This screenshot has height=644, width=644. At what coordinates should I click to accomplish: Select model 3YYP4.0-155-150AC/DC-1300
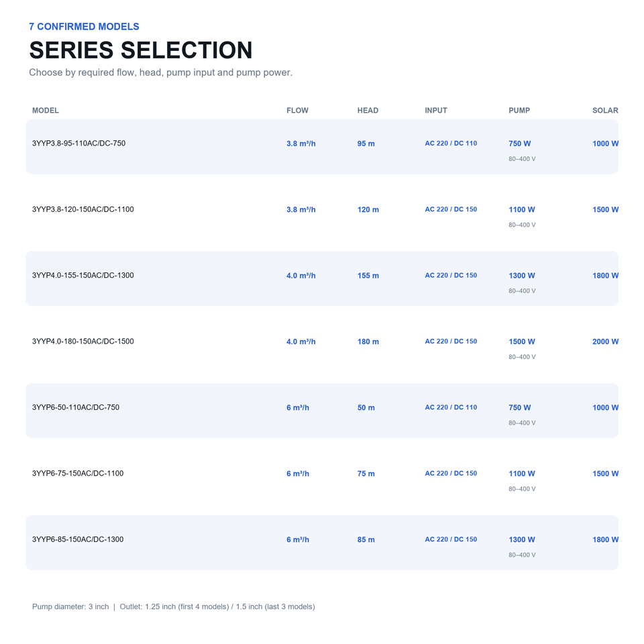pyautogui.click(x=322, y=279)
